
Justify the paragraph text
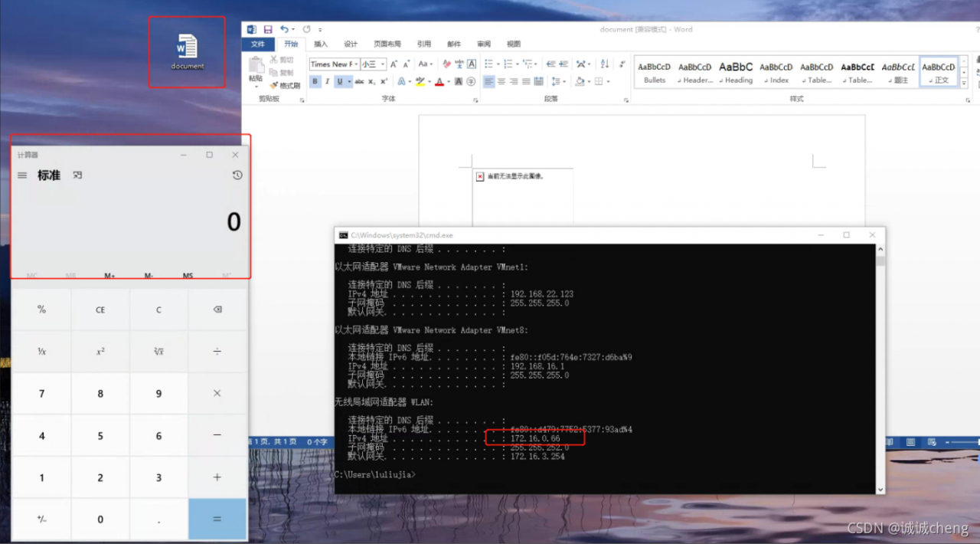click(526, 81)
